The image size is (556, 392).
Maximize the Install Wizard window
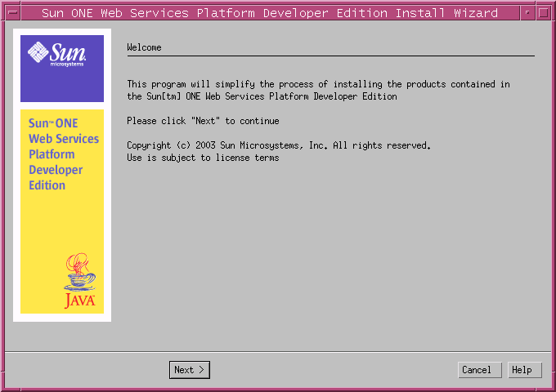tap(543, 13)
